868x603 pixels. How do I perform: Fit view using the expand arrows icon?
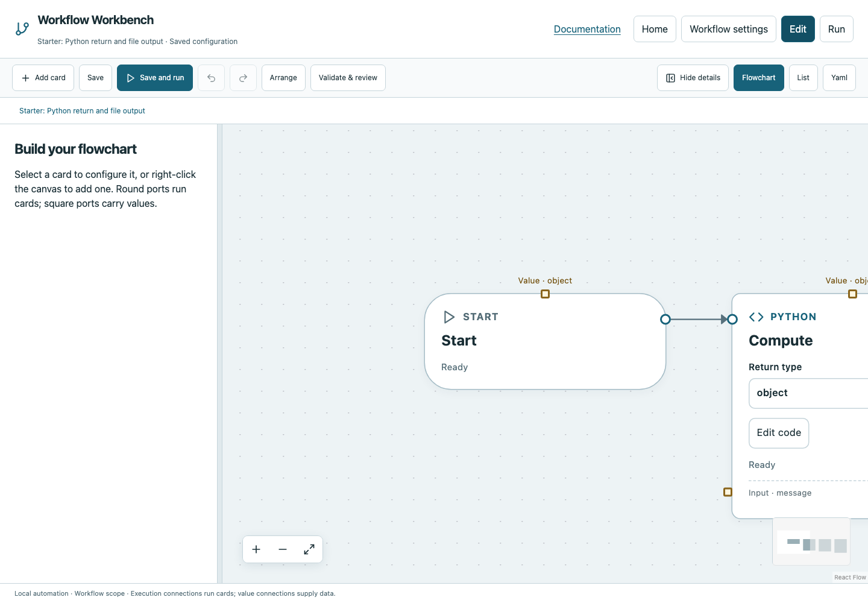309,549
